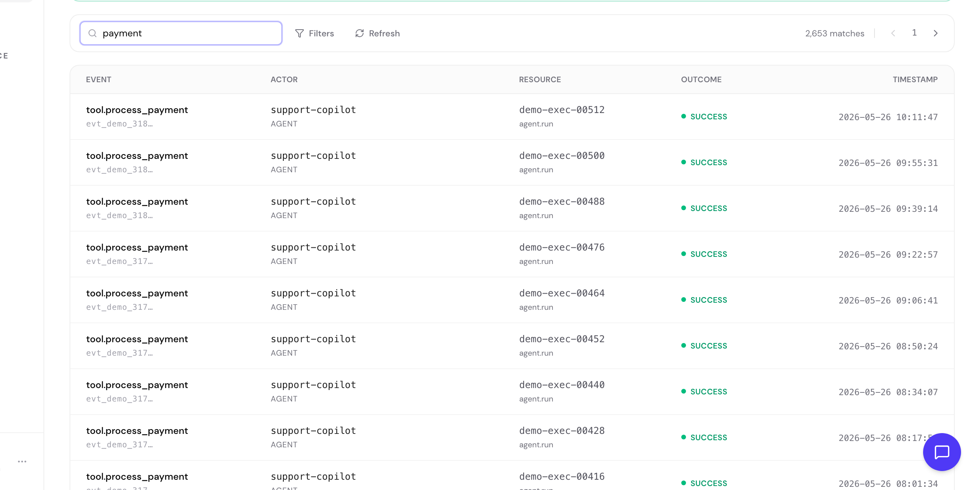This screenshot has height=490, width=980.
Task: Open the event for demo-exec-00488
Action: pyautogui.click(x=512, y=208)
